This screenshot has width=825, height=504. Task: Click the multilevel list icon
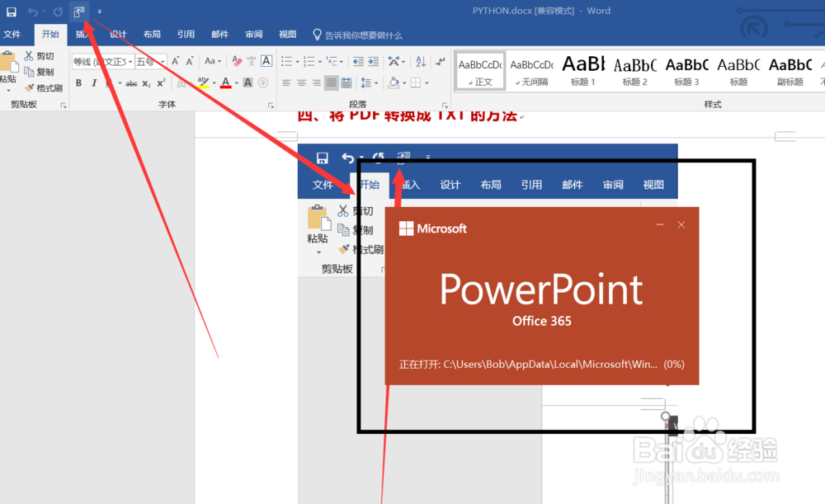[332, 62]
